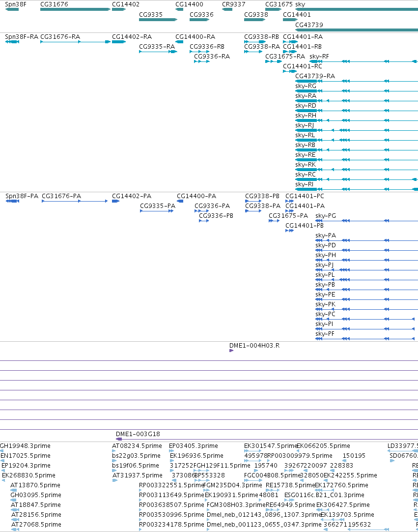This screenshot has width=418, height=532.
Task: Click the sky-RB transcript label
Action: click(x=306, y=145)
